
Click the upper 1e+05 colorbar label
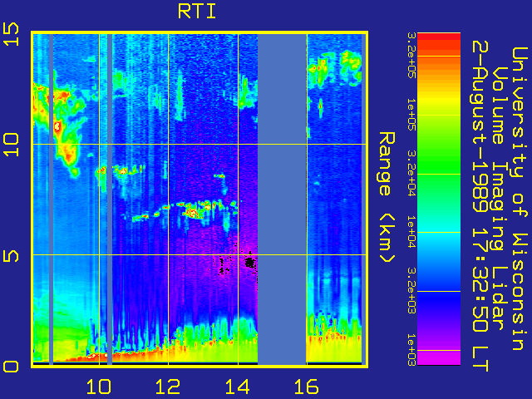411,115
